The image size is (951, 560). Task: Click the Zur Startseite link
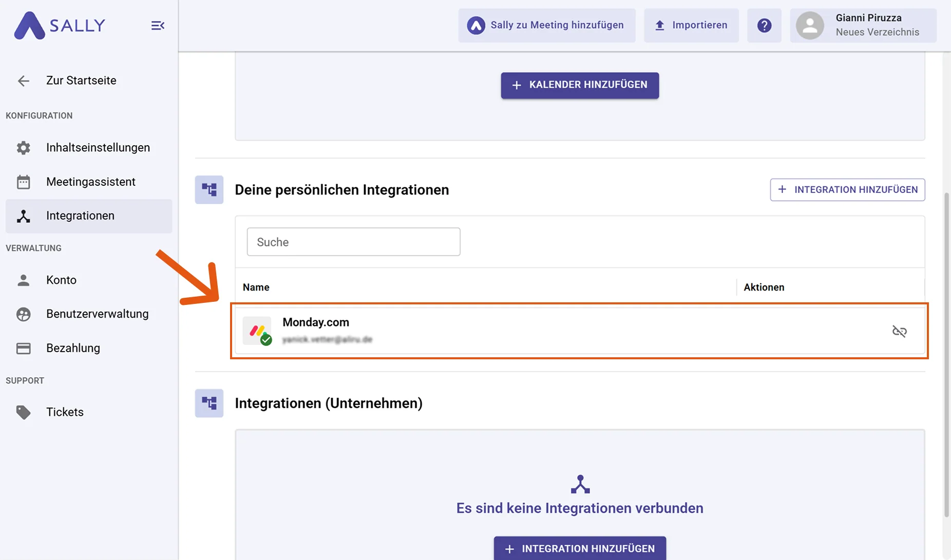click(81, 81)
